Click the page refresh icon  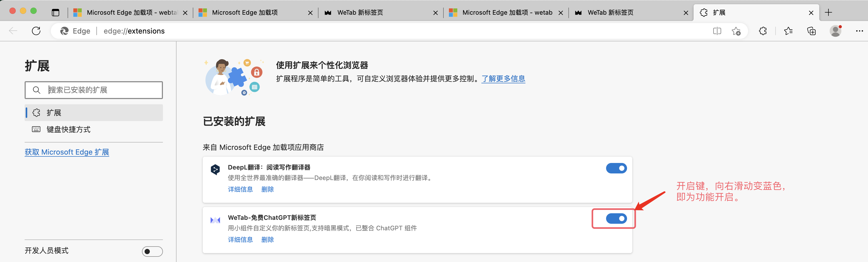pyautogui.click(x=36, y=31)
